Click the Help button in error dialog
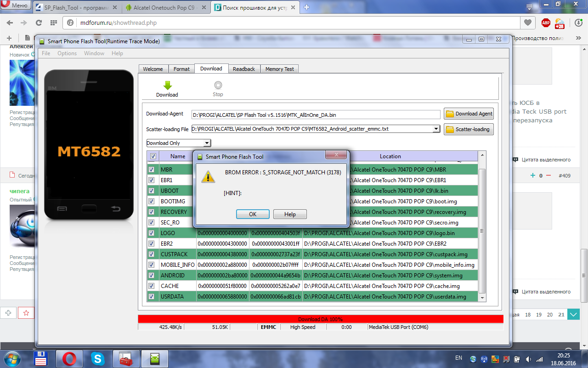Viewport: 588px width, 368px height. (290, 214)
